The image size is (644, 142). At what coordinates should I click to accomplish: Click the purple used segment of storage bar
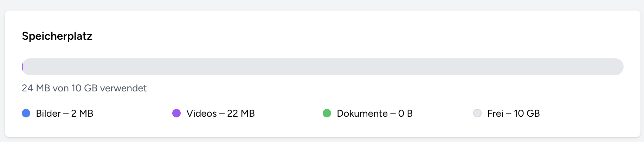23,67
